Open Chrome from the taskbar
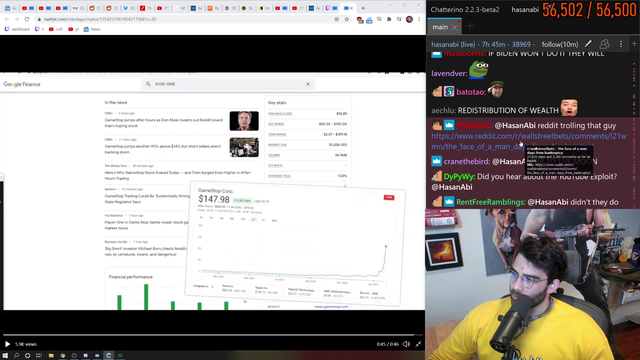640x360 pixels. click(x=62, y=356)
